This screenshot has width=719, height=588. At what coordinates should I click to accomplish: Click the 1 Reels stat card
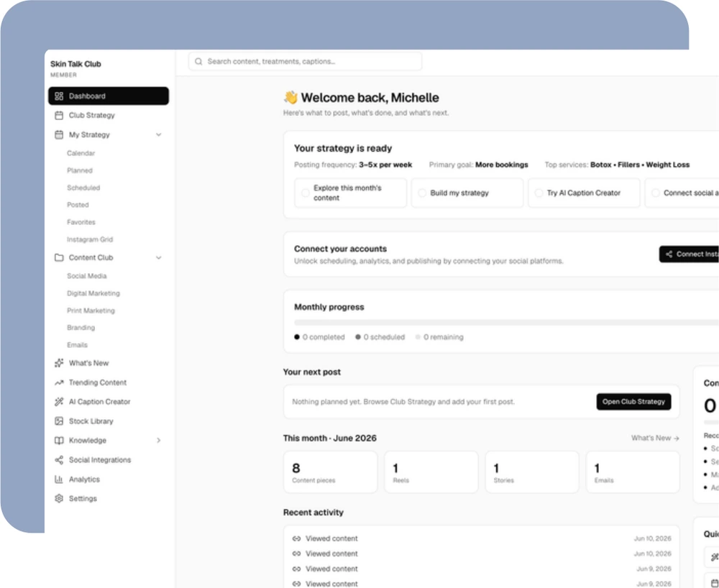431,472
